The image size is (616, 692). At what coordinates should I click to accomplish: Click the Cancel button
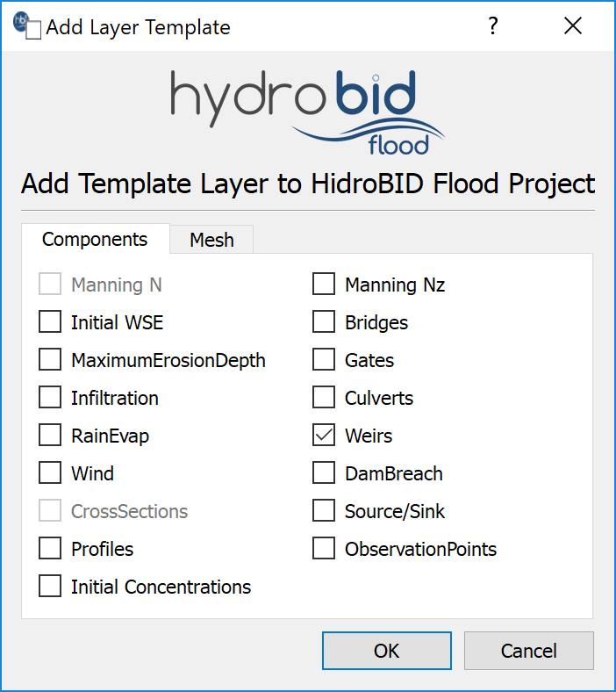tap(528, 651)
